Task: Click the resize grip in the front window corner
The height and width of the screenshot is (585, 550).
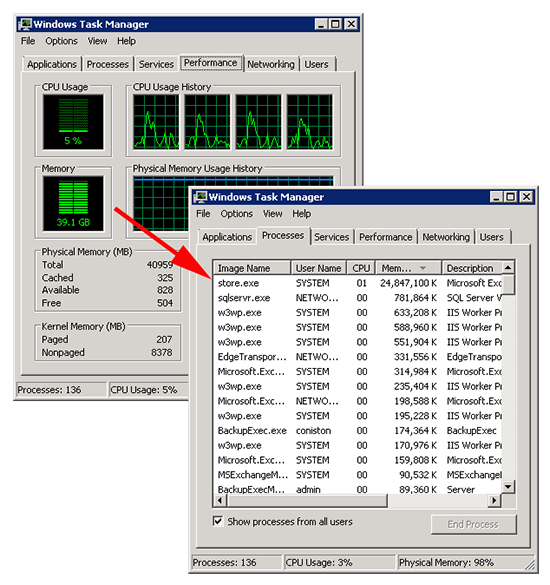Action: [x=529, y=564]
